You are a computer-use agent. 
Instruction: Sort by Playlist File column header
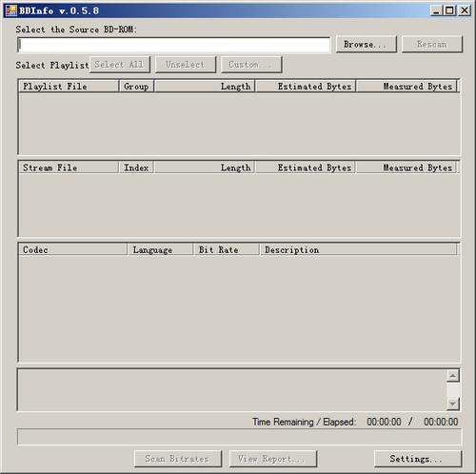click(x=69, y=86)
